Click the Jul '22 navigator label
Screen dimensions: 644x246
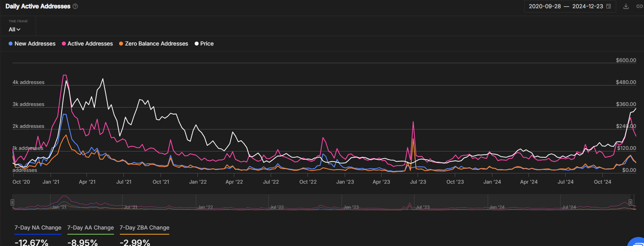tap(277, 207)
